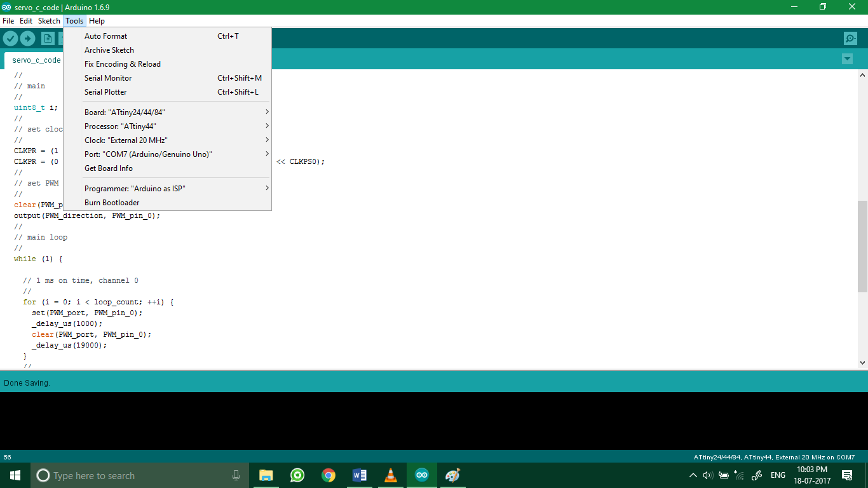
Task: Choose Archive Sketch menu entry
Action: tap(168, 50)
